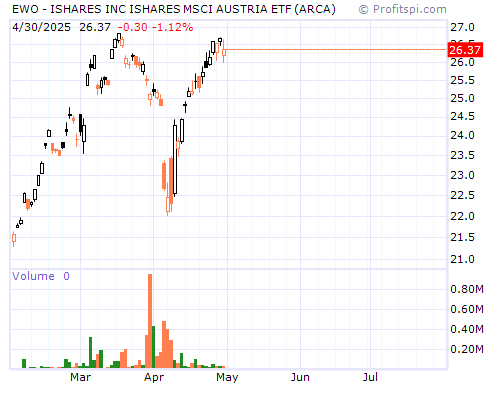500x400 pixels.
Task: Click the Volume label
Action: tap(33, 276)
